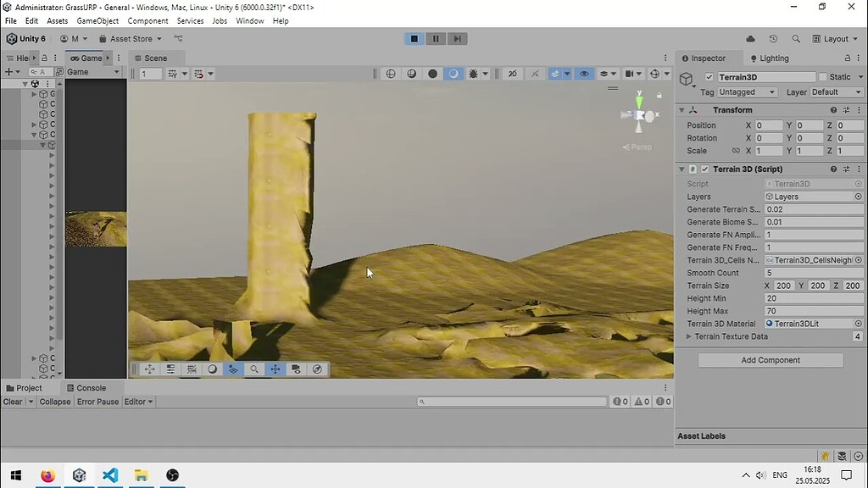868x488 pixels.
Task: Click the terrain preview thumbnail in the sidebar
Action: (x=95, y=229)
